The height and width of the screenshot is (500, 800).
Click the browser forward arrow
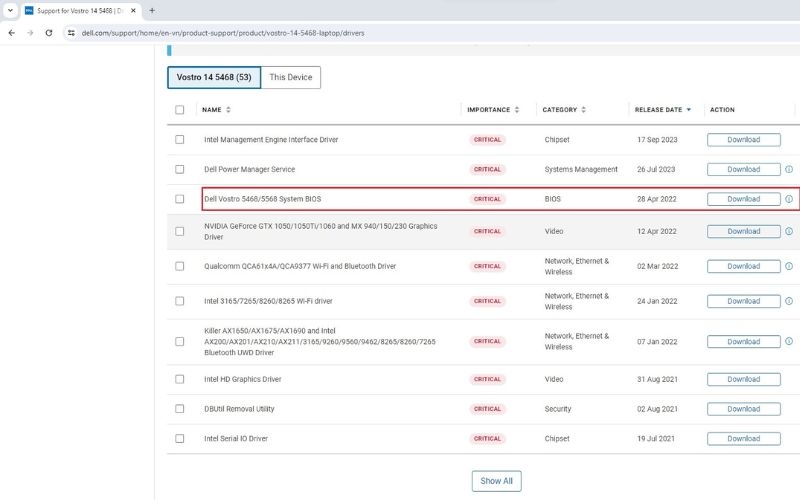pos(30,33)
